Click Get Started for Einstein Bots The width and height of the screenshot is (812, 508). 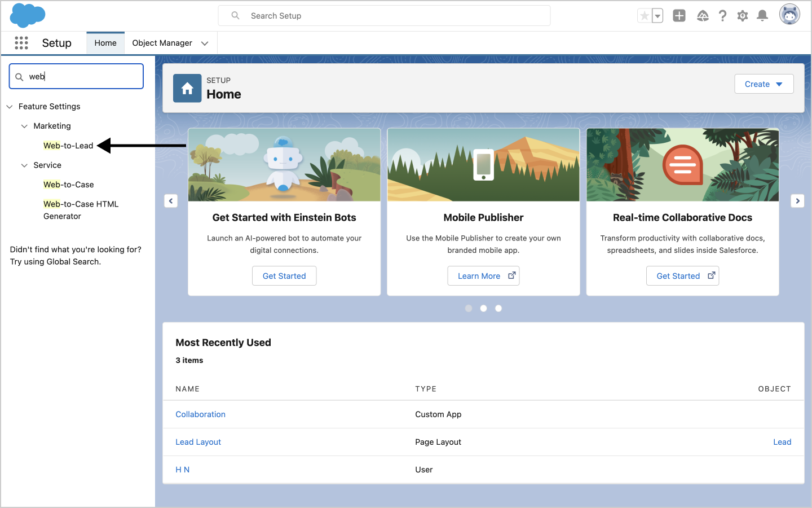pyautogui.click(x=284, y=276)
